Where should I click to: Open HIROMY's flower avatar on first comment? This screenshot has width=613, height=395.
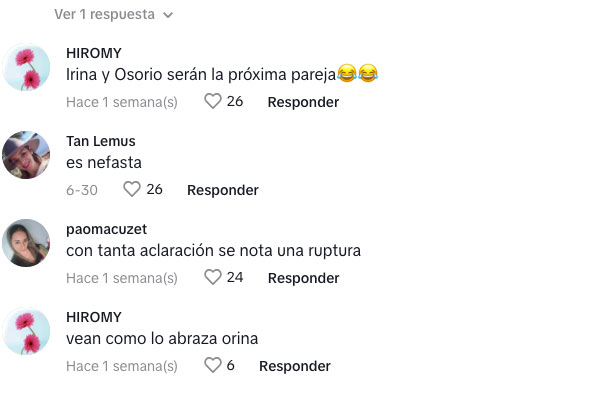(26, 67)
